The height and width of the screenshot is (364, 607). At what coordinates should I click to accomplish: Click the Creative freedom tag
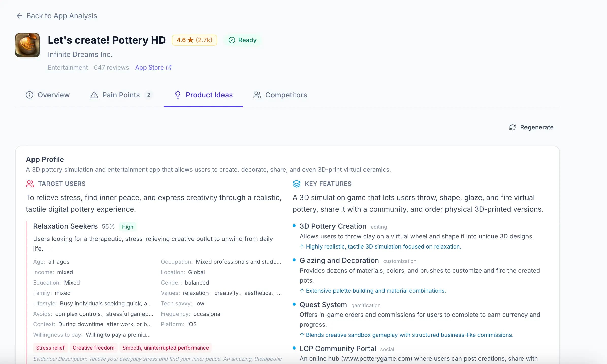click(x=93, y=348)
